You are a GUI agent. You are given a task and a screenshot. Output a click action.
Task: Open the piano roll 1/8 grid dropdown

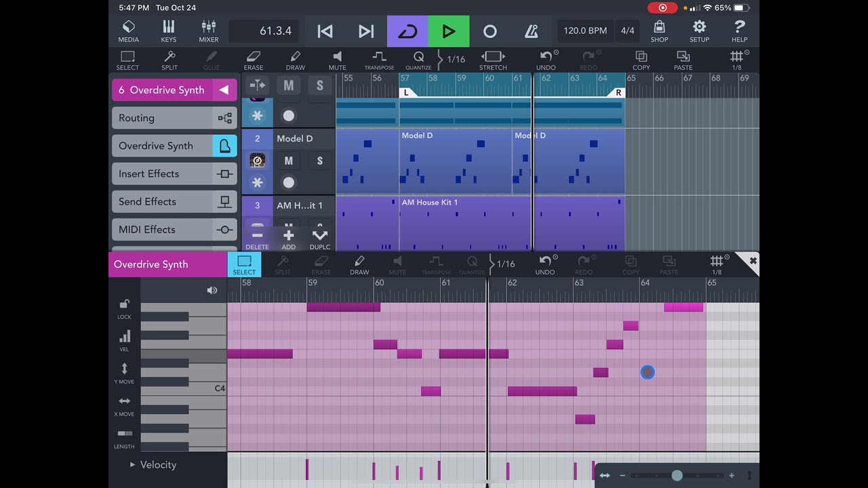[x=717, y=264]
